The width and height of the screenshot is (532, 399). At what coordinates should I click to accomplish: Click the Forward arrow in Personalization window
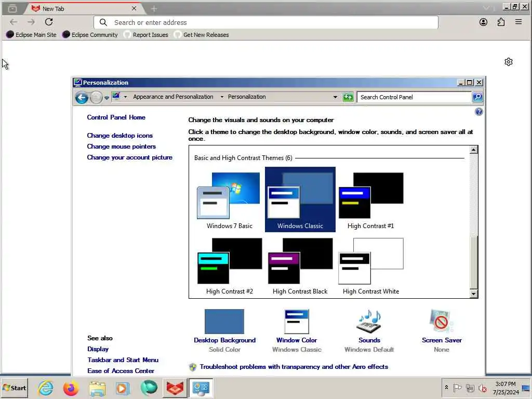point(96,98)
